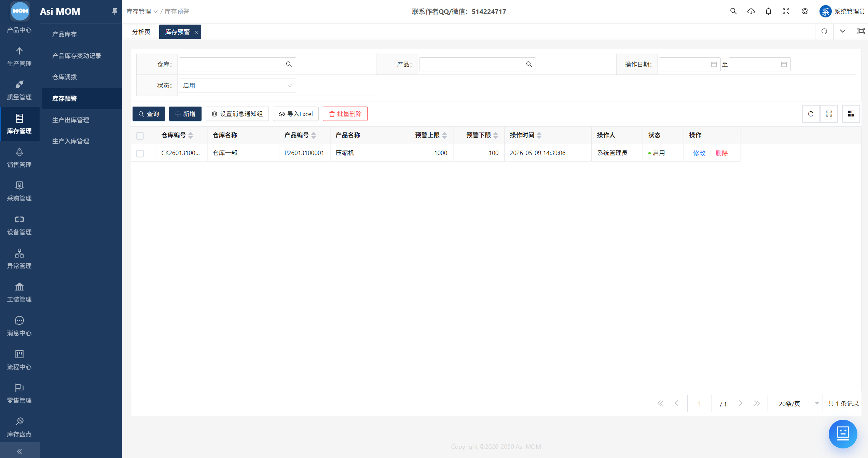The image size is (868, 458).
Task: Open 工装管理 in the left rail
Action: (19, 292)
